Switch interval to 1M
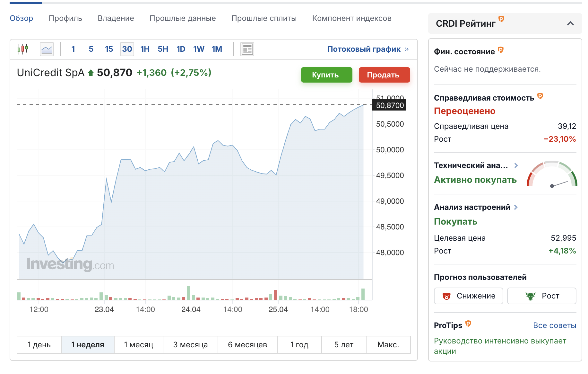This screenshot has width=588, height=374. (217, 49)
